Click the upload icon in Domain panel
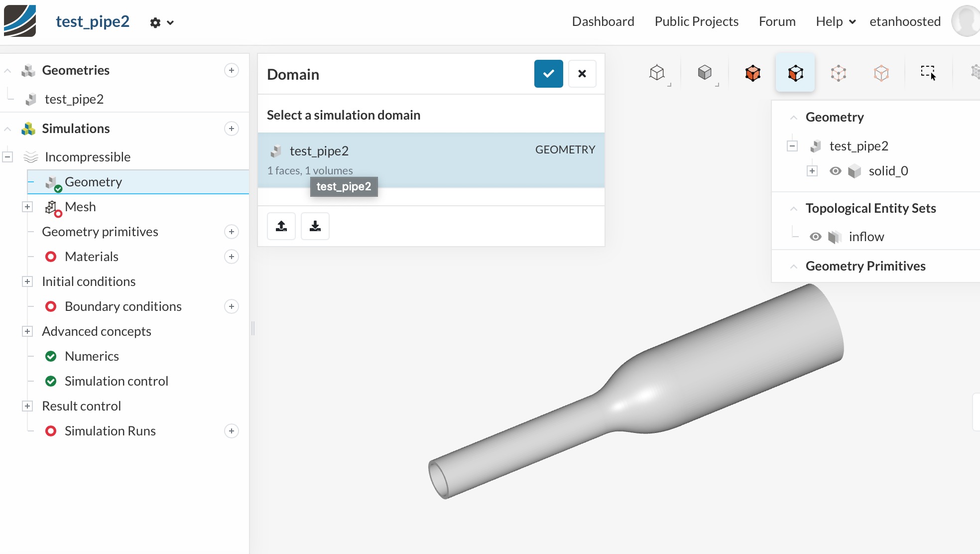Screen dimensions: 980x554 coord(281,226)
